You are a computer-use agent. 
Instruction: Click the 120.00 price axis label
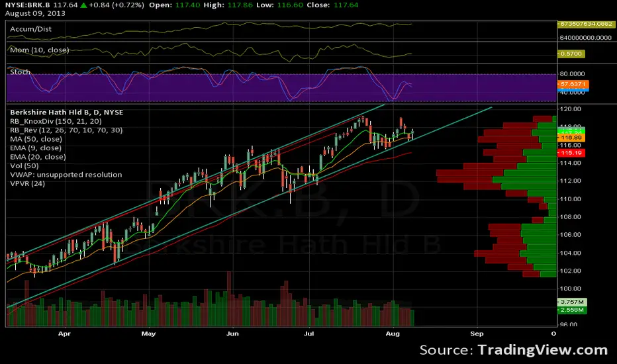pos(571,109)
